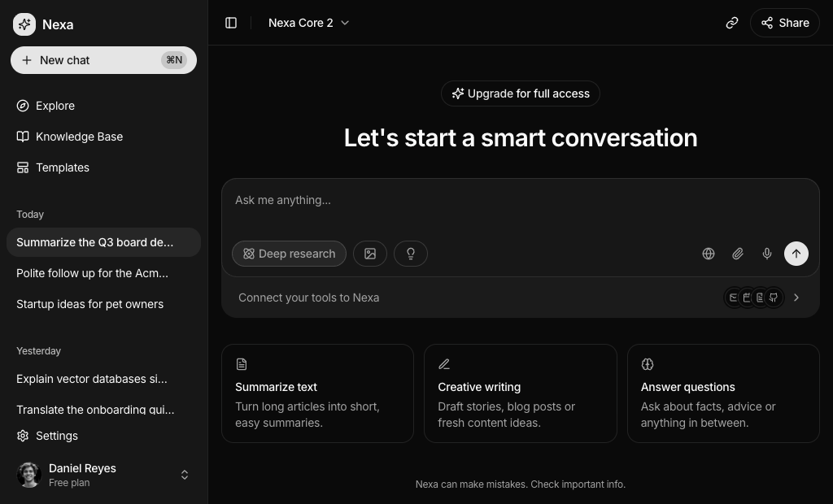833x504 pixels.
Task: Open the Nexa Core 2 model dropdown
Action: click(x=308, y=23)
